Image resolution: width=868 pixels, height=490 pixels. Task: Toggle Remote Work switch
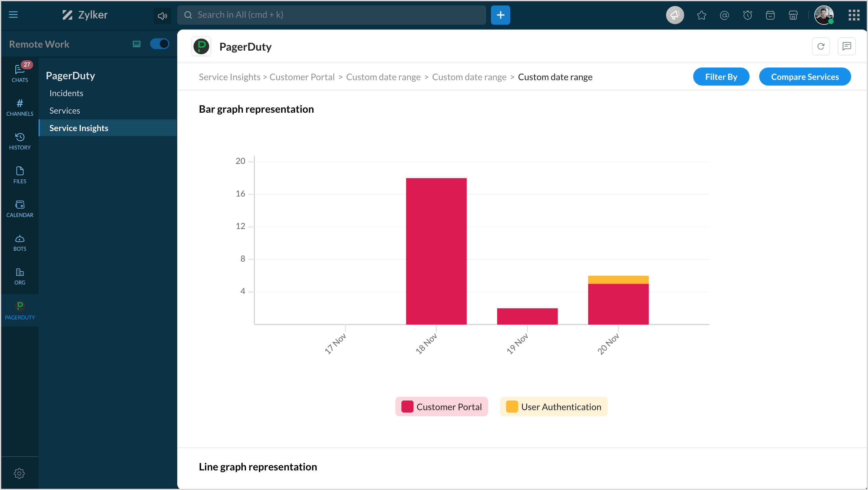(159, 44)
